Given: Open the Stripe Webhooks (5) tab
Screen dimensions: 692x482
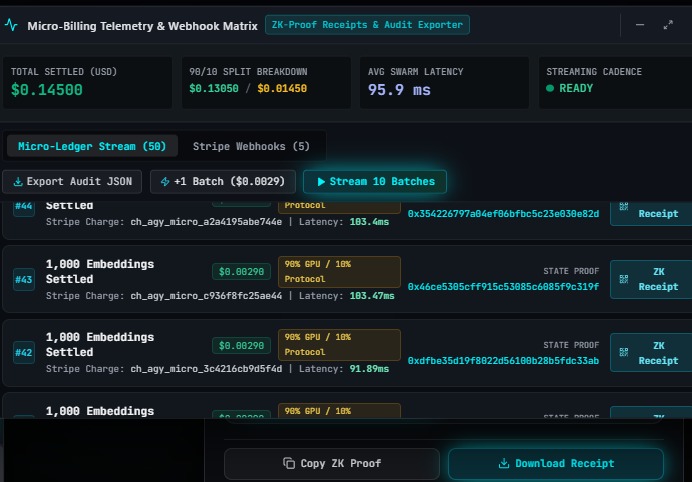Looking at the screenshot, I should point(251,146).
